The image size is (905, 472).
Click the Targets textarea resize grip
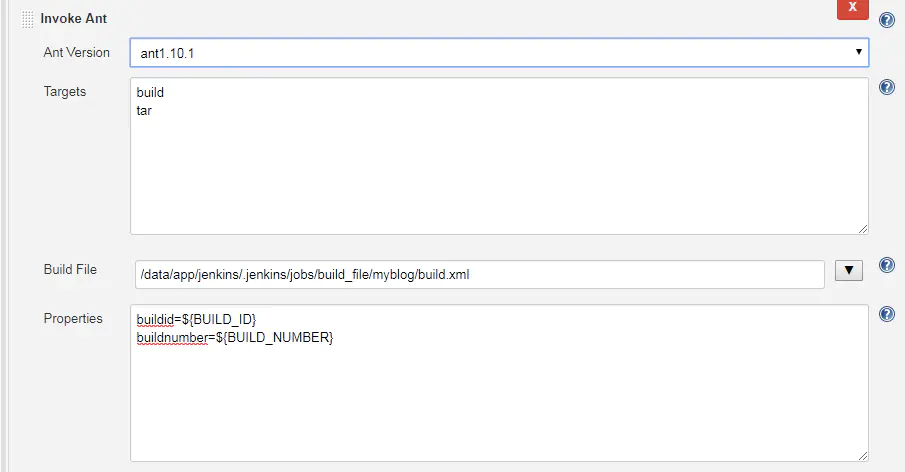click(x=862, y=228)
